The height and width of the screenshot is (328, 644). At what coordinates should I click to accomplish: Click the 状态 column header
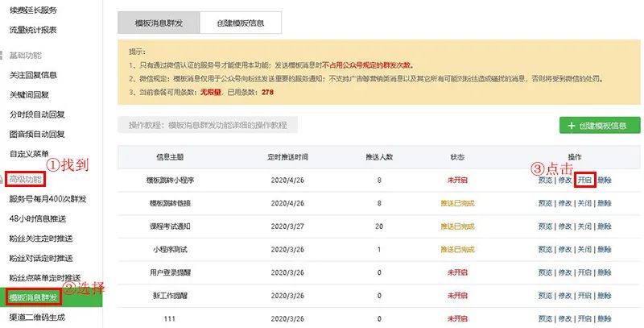[x=457, y=157]
